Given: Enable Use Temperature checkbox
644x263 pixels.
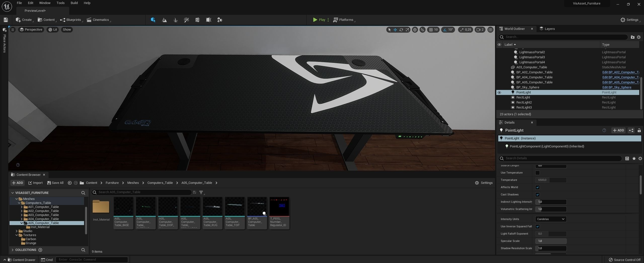Looking at the screenshot, I should pos(538,173).
